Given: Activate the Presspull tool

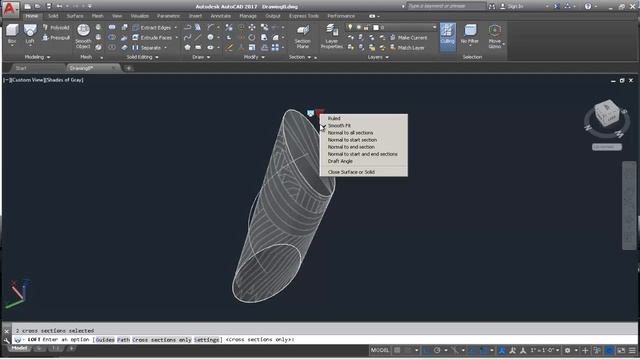Looking at the screenshot, I should coord(56,38).
